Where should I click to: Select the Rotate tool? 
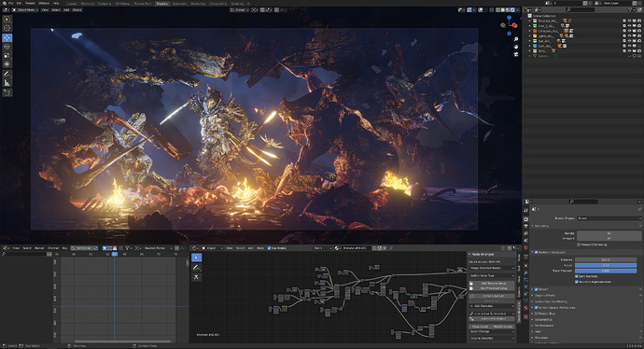pos(7,47)
